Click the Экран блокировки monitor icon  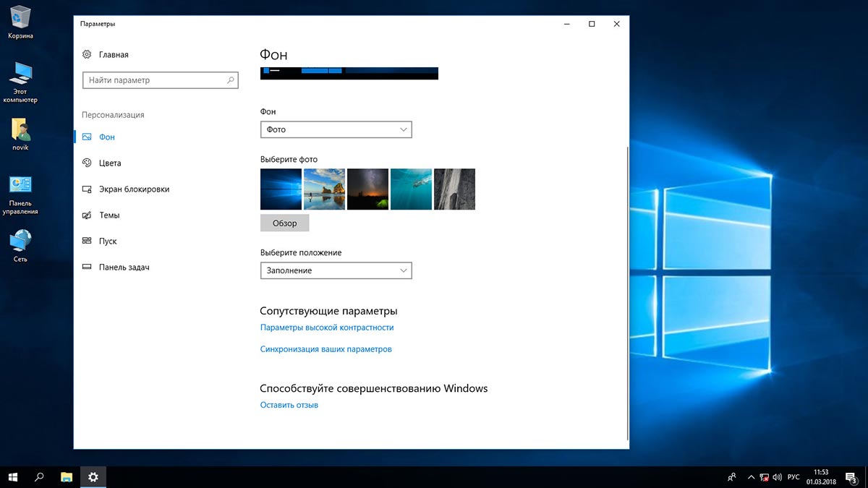87,189
